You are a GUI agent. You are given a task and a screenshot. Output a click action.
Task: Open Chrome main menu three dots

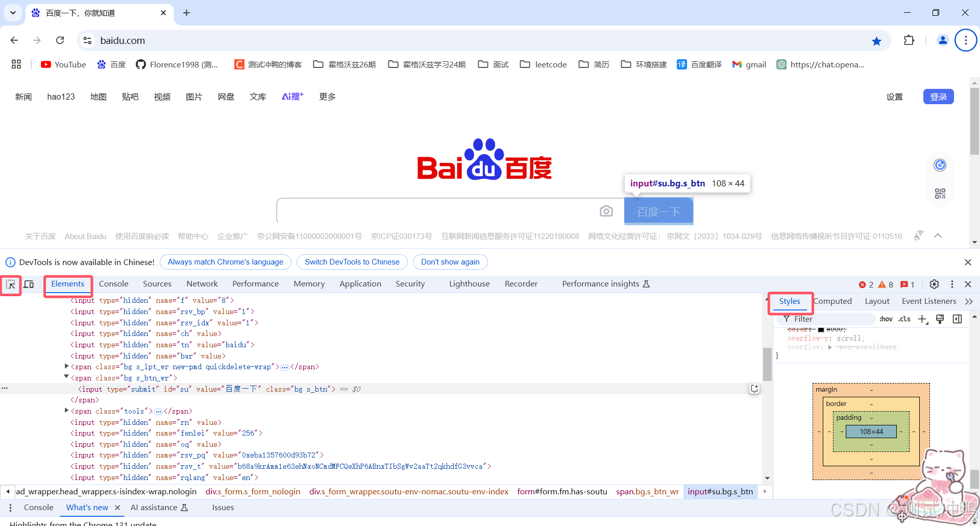pos(966,40)
